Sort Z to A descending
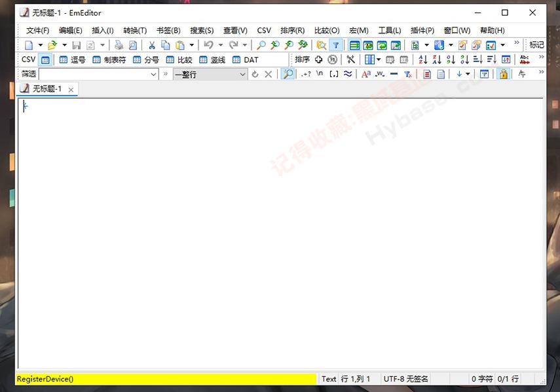 point(437,60)
